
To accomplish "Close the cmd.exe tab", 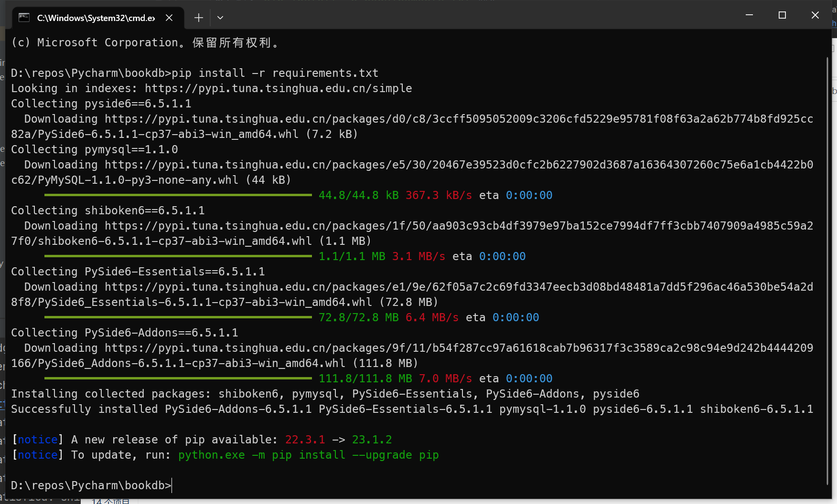I will pyautogui.click(x=169, y=18).
